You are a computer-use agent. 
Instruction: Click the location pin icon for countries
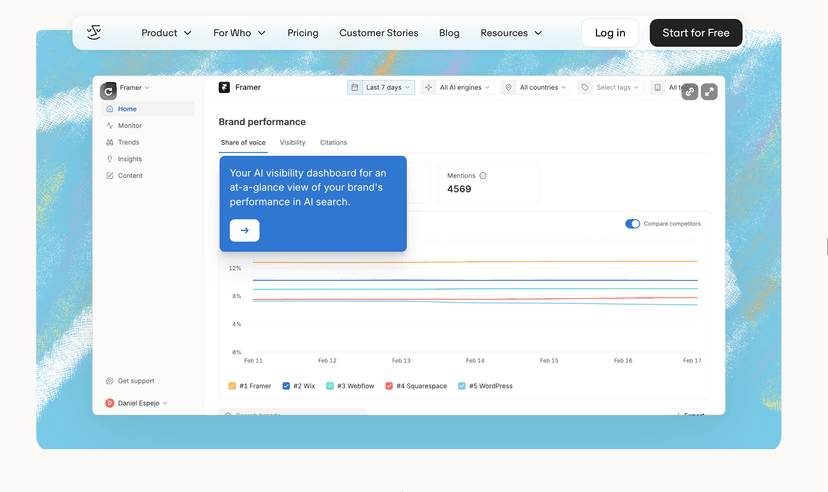pyautogui.click(x=509, y=88)
